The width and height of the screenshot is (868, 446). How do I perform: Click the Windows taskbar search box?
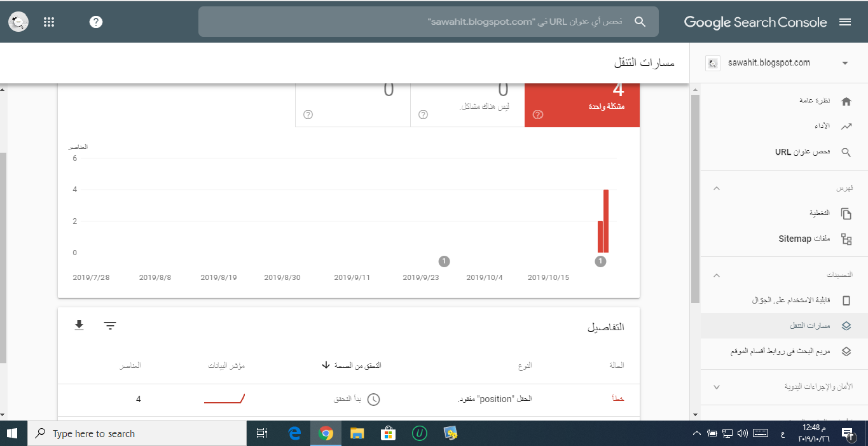coord(137,433)
